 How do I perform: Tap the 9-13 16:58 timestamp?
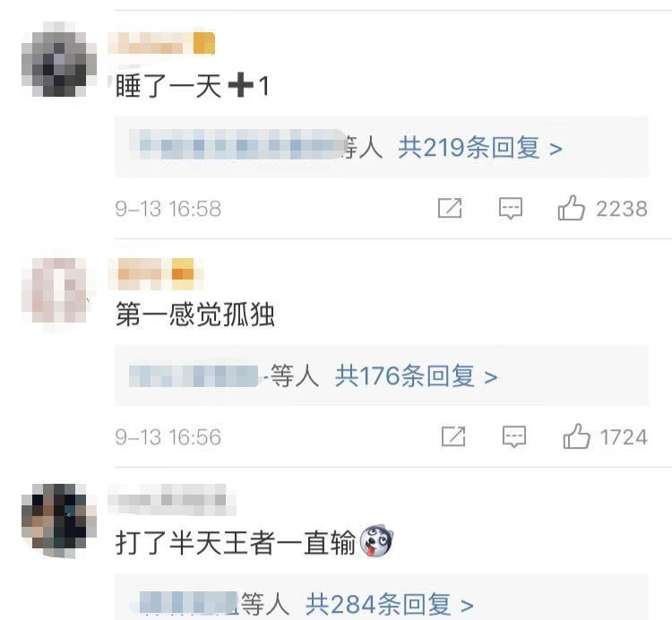(x=168, y=209)
